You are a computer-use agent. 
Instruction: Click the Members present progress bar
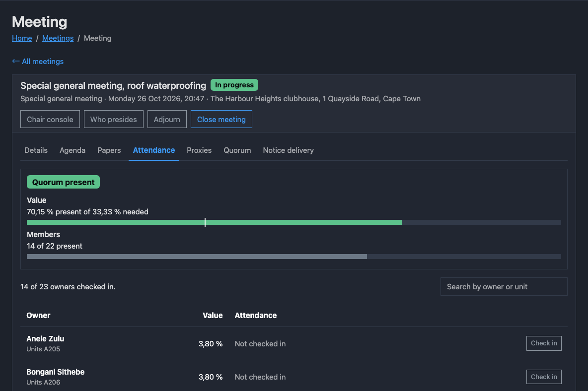coord(294,257)
